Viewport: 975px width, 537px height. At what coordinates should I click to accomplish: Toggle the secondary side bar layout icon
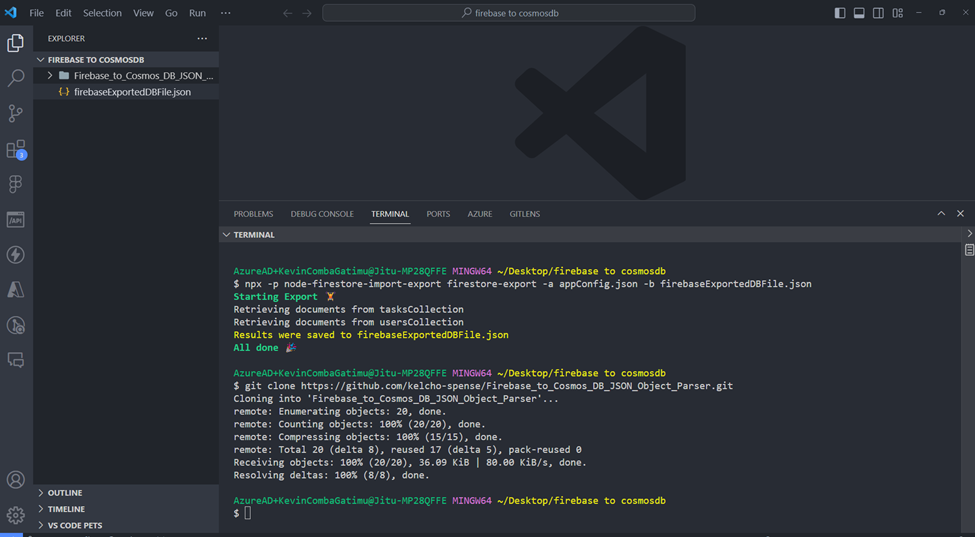click(879, 13)
